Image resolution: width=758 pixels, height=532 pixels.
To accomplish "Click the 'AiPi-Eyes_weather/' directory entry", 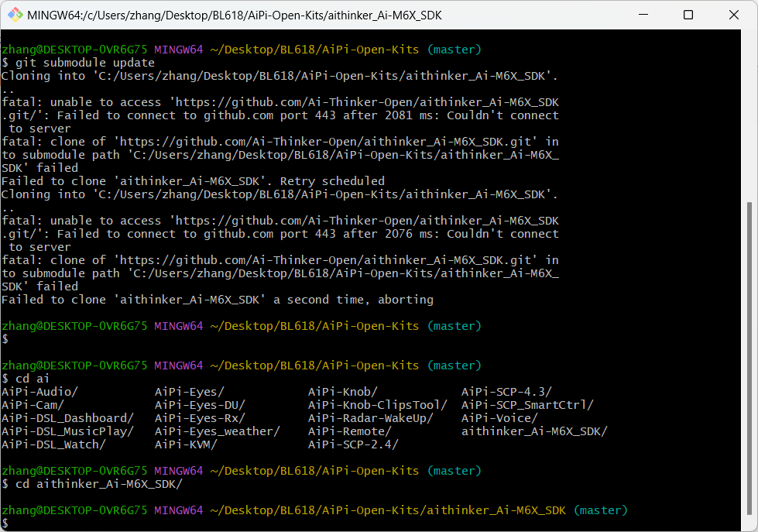I will pyautogui.click(x=218, y=431).
